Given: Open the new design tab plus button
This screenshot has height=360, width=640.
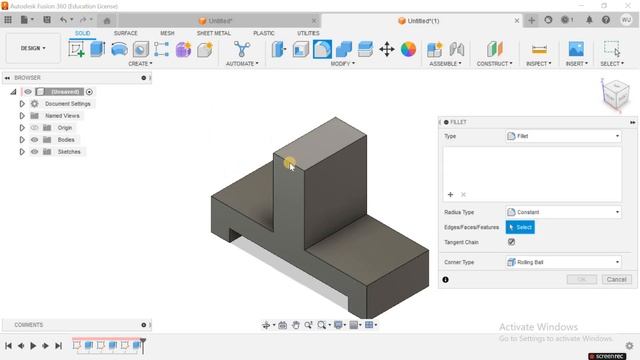Looking at the screenshot, I should tap(531, 20).
